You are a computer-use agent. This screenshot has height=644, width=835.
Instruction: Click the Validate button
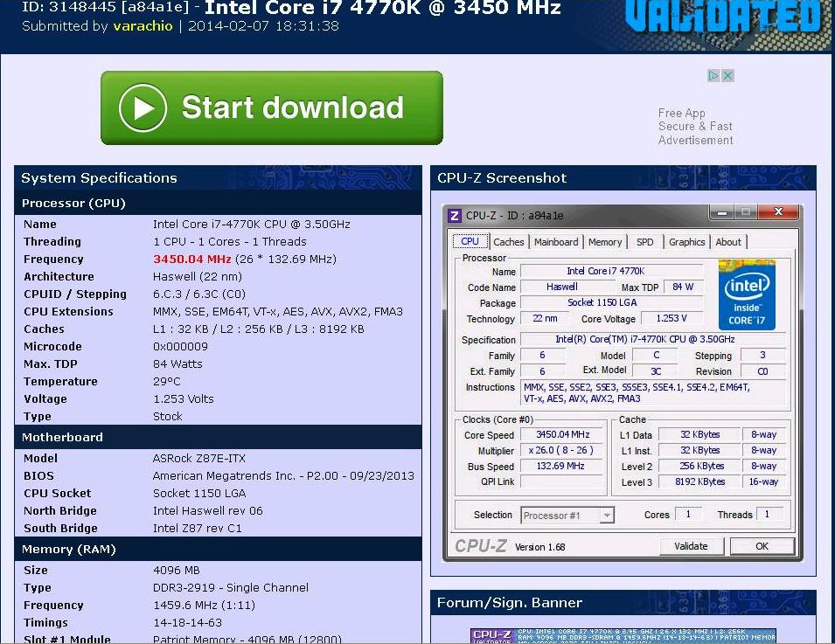(x=691, y=546)
